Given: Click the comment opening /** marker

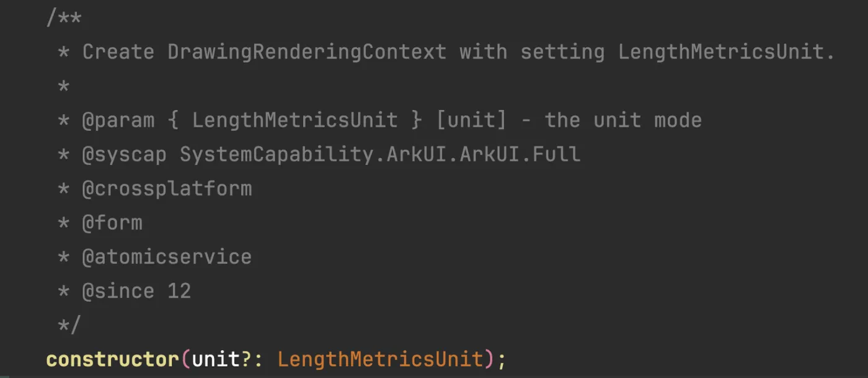Looking at the screenshot, I should [64, 19].
